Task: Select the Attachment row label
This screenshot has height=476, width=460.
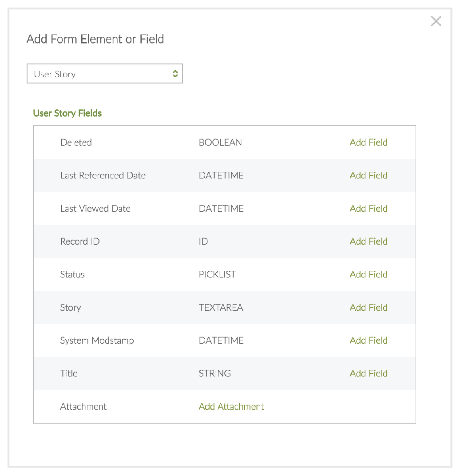Action: click(x=83, y=407)
